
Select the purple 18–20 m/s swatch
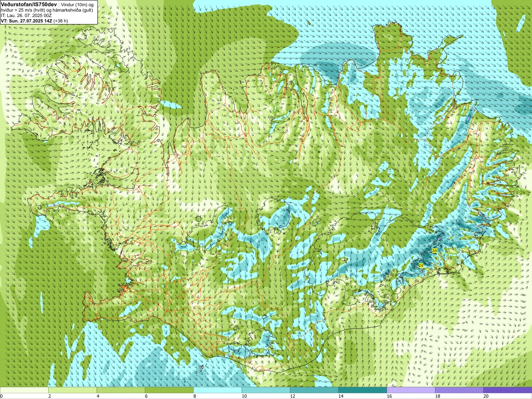point(459,390)
